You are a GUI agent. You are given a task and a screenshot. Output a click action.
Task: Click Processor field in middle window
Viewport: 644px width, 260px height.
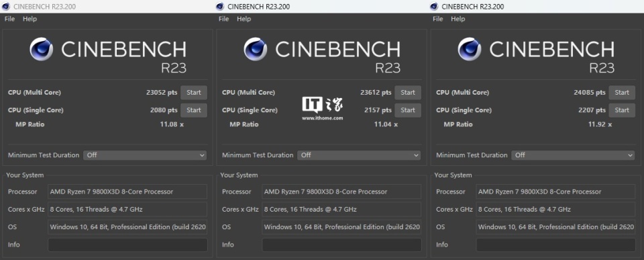341,191
